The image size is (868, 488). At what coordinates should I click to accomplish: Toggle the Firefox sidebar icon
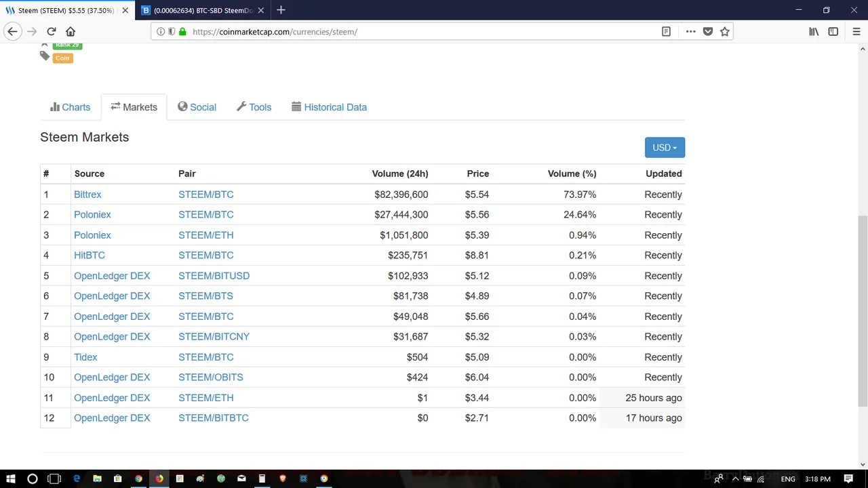pyautogui.click(x=833, y=31)
